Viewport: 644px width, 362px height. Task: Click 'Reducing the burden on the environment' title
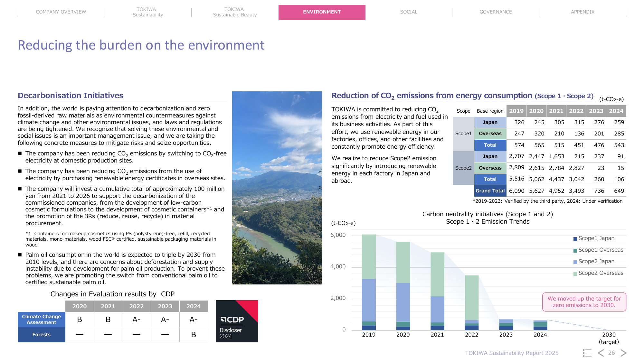141,45
